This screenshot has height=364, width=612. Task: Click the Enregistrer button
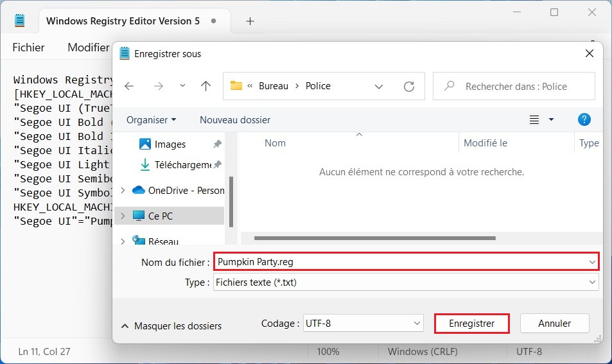472,324
